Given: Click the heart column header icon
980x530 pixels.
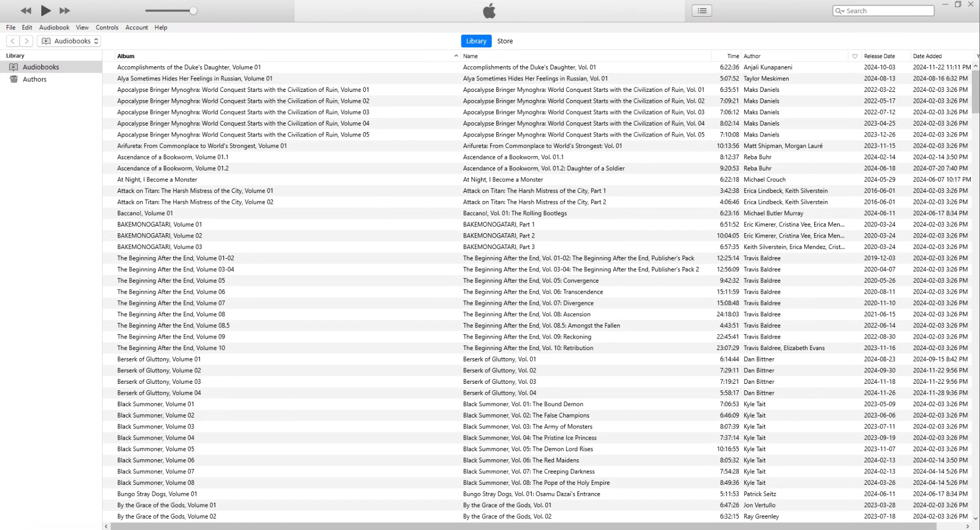Looking at the screenshot, I should point(854,56).
